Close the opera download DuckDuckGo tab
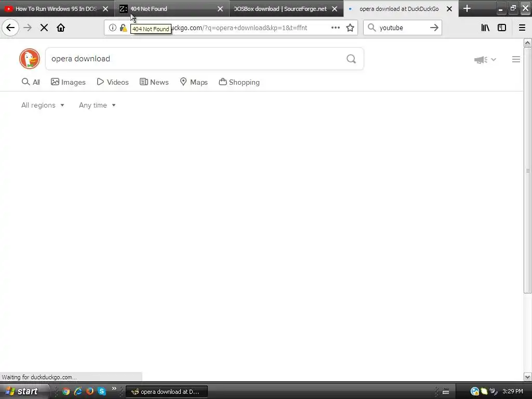Screen dimensions: 532x399 pos(449,9)
